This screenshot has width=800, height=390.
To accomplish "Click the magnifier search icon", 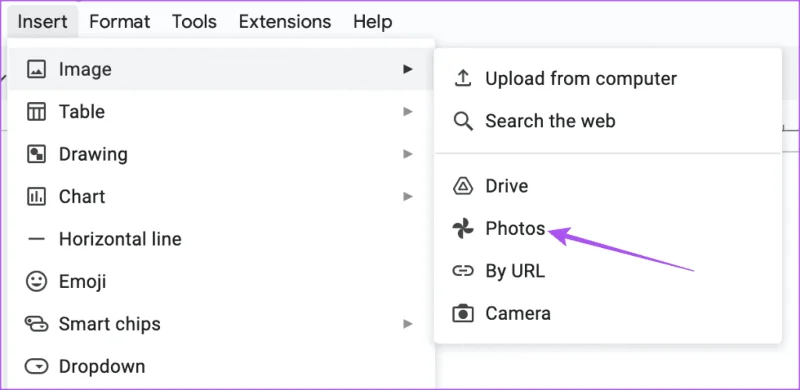I will (463, 121).
